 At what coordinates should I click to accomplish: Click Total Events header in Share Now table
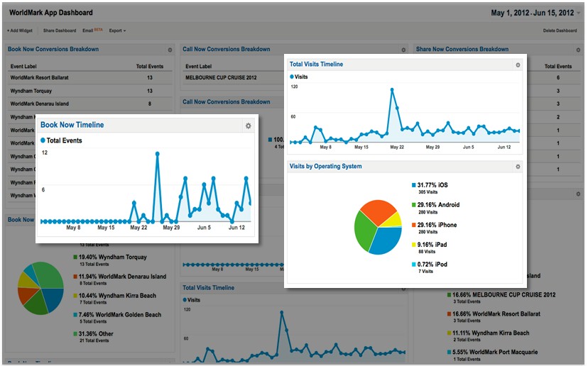(x=558, y=66)
